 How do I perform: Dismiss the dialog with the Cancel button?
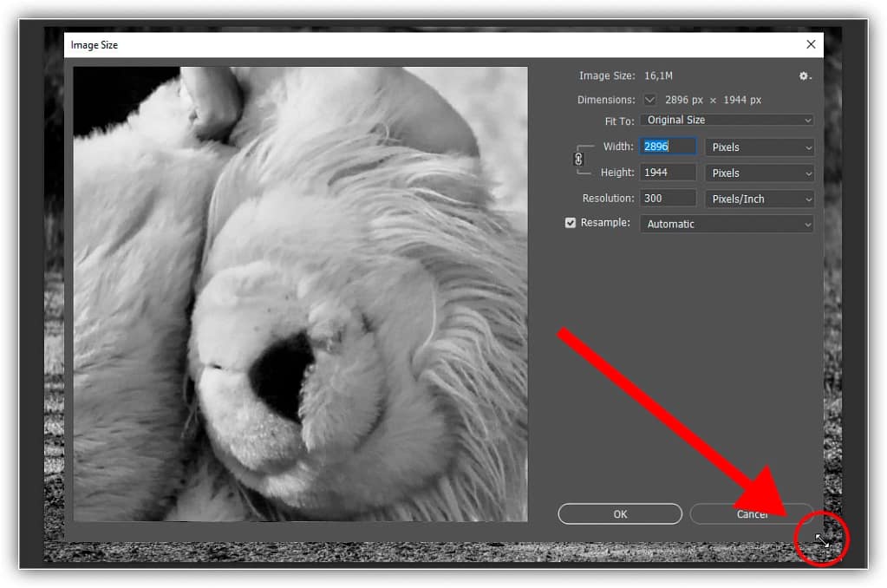[751, 513]
